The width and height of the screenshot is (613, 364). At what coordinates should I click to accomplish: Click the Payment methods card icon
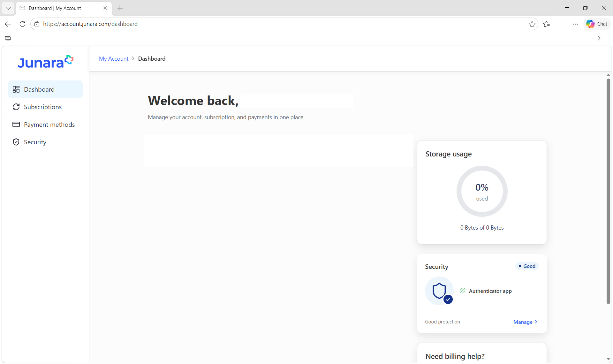(x=16, y=125)
